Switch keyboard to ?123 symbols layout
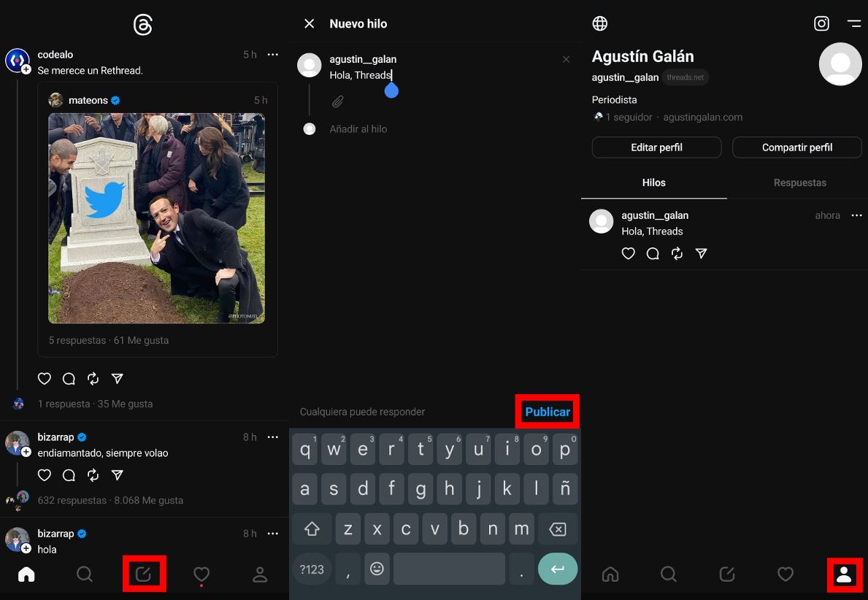Image resolution: width=868 pixels, height=600 pixels. (x=312, y=569)
